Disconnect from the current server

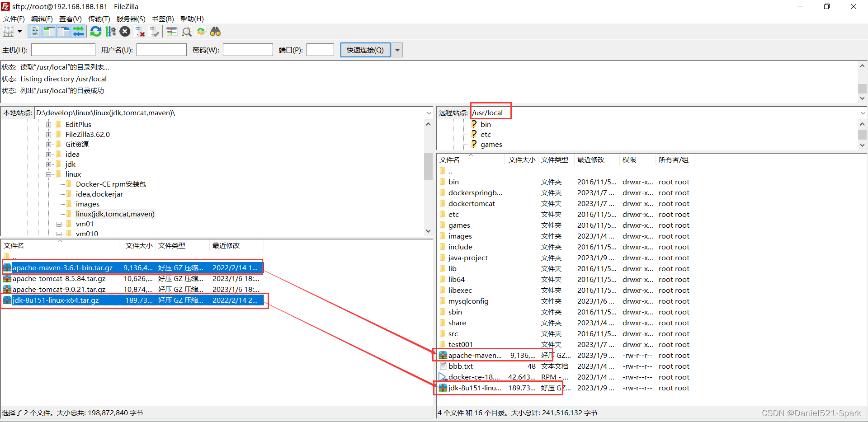140,32
